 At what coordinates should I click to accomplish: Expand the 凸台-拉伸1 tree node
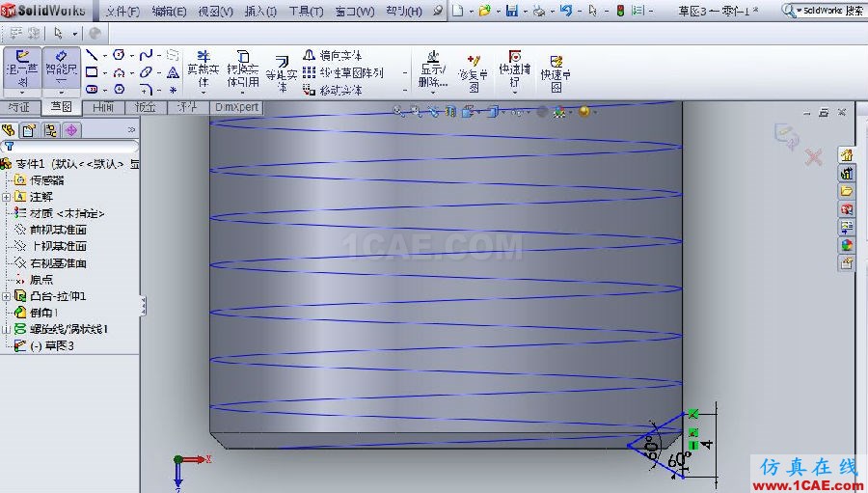6,296
